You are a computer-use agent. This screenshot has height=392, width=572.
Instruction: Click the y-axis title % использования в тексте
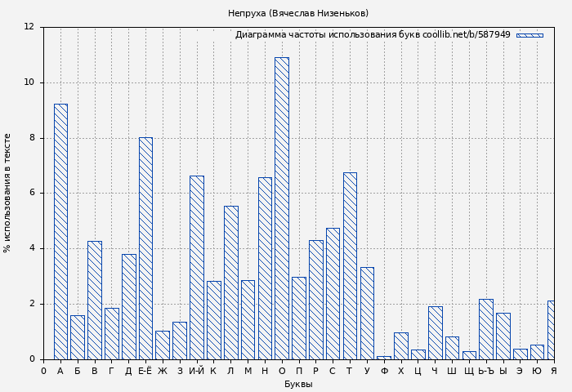click(x=8, y=193)
